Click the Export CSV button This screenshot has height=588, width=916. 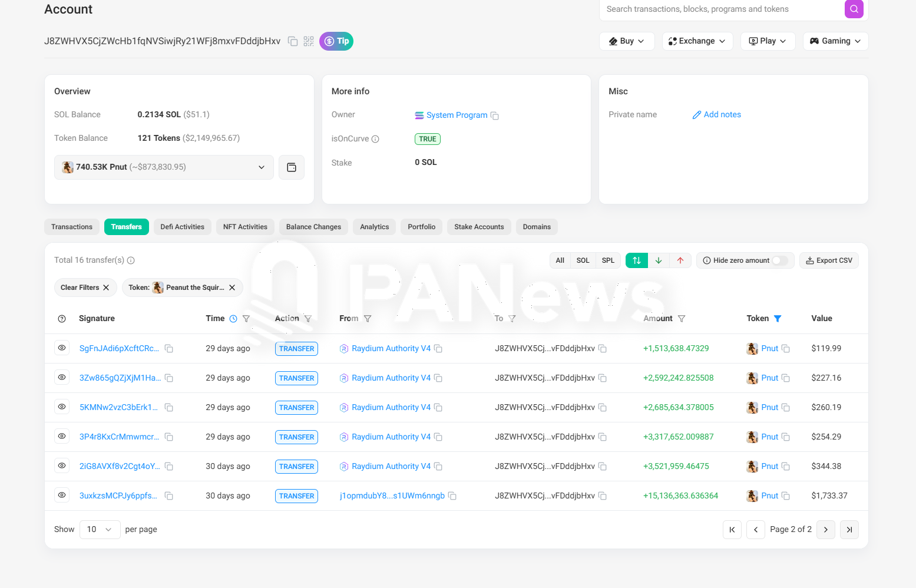829,260
